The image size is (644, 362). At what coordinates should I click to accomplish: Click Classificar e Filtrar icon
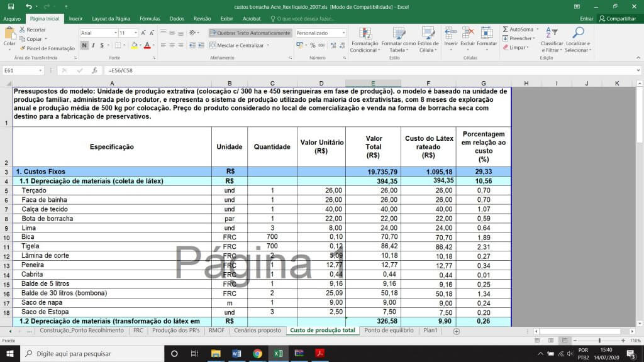click(552, 40)
